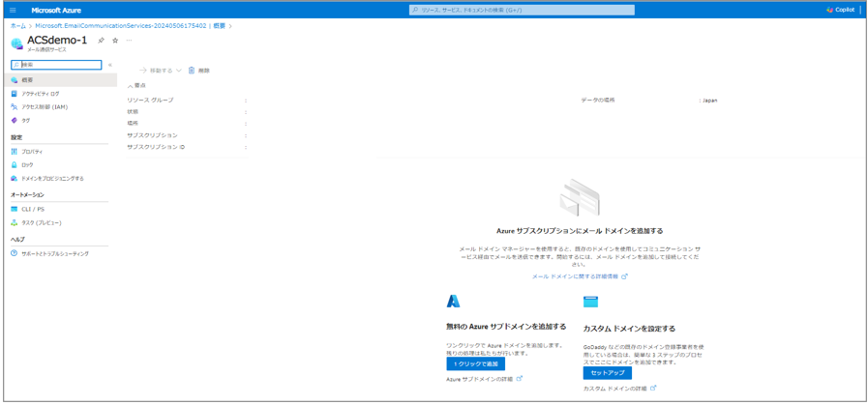This screenshot has width=868, height=405.
Task: Open Azure サブドメインの詳細 link
Action: [x=479, y=379]
